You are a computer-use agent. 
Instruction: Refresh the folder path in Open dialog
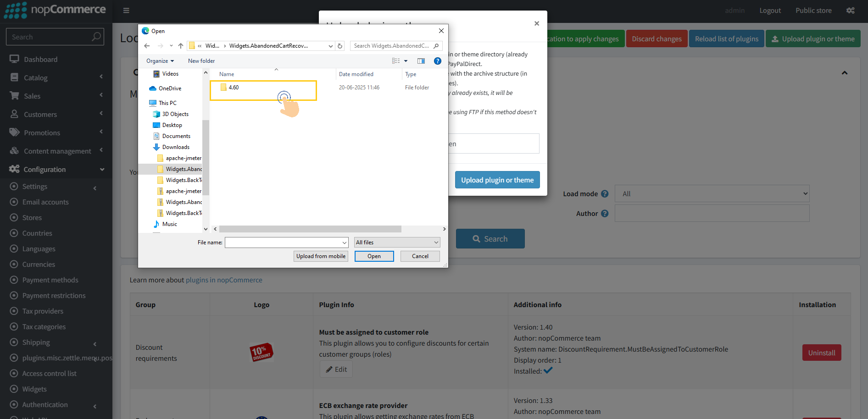340,46
